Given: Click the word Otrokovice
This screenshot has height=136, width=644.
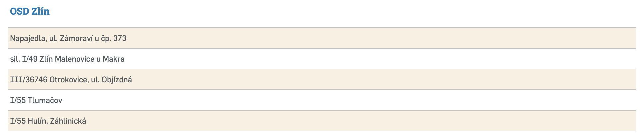Looking at the screenshot, I should pyautogui.click(x=69, y=80).
